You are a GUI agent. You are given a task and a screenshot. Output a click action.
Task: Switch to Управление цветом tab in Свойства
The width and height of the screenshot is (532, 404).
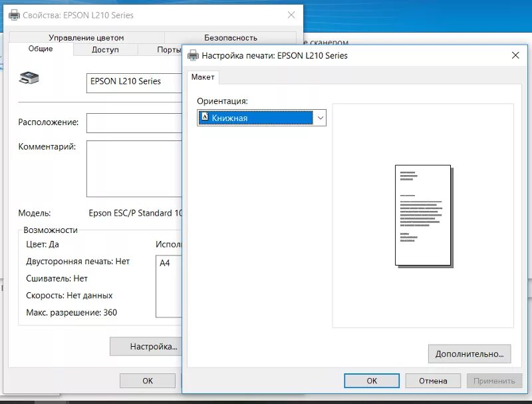86,38
